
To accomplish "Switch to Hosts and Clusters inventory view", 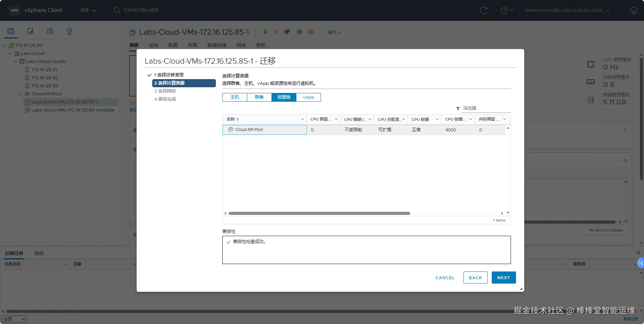I will 11,31.
